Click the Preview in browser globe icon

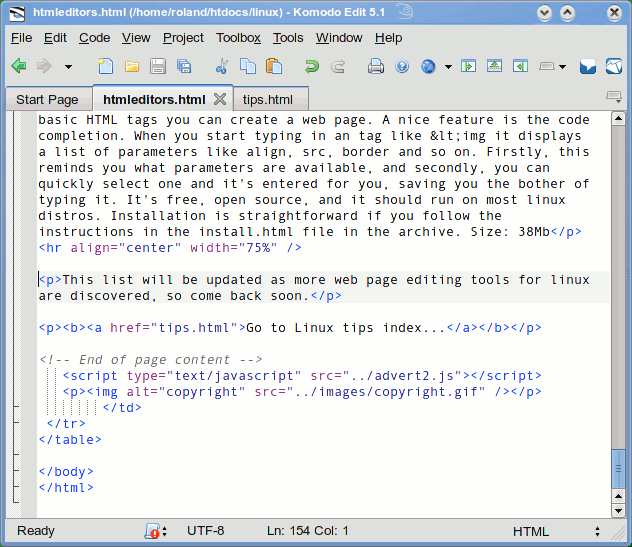click(x=429, y=67)
